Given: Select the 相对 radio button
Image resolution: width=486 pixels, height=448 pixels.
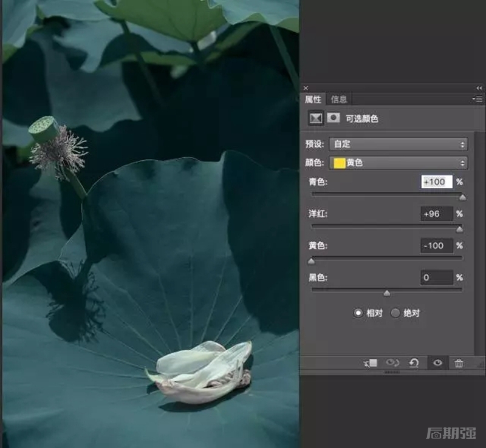Looking at the screenshot, I should click(358, 313).
